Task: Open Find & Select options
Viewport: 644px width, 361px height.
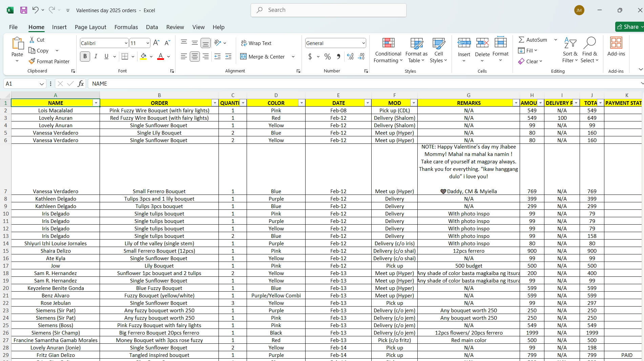Action: click(x=589, y=50)
